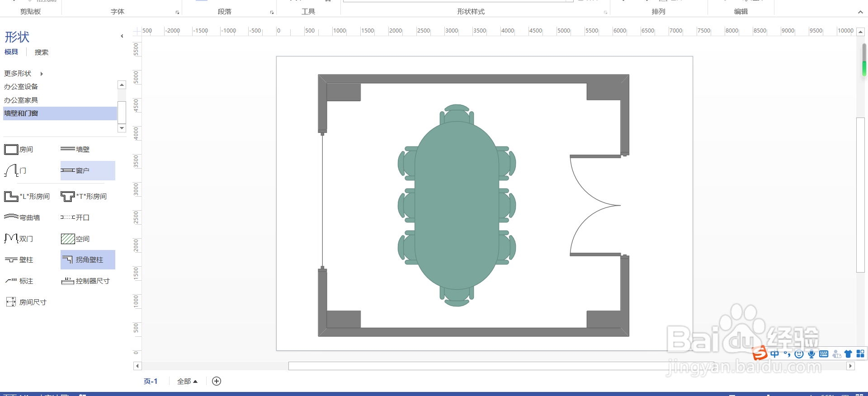
Task: Toggle Chinese input mode 中 icon
Action: (x=775, y=354)
